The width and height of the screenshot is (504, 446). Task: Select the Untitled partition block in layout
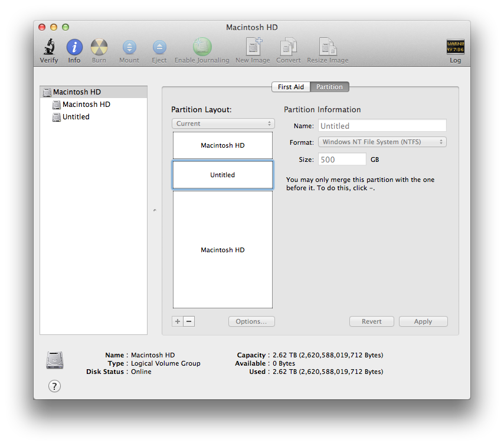pos(222,175)
